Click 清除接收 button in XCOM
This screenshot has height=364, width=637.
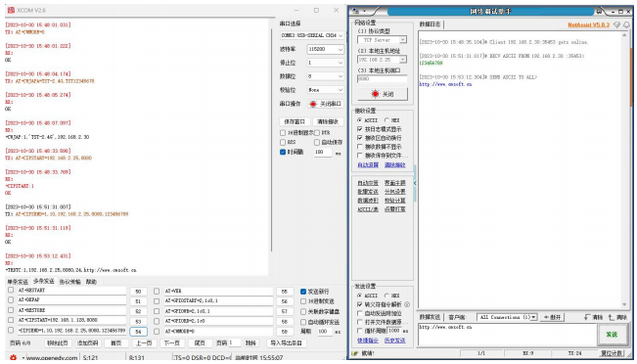tap(328, 121)
